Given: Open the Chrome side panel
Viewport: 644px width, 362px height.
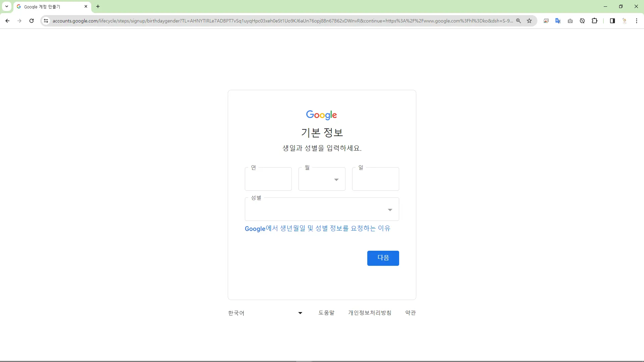Looking at the screenshot, I should point(612,21).
